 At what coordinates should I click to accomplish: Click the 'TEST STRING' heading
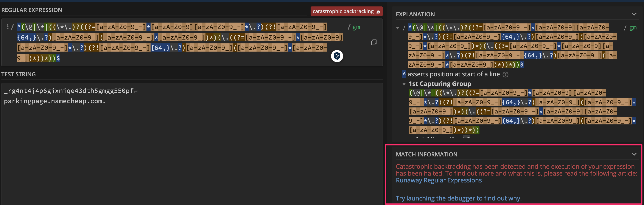(19, 74)
